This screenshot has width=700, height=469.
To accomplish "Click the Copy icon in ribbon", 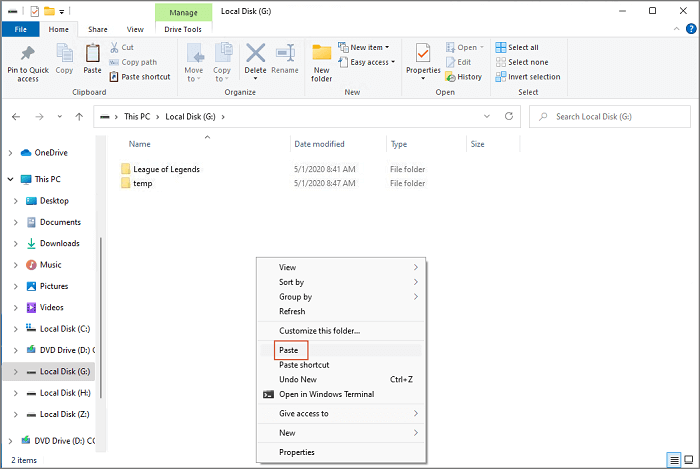I will coord(64,56).
